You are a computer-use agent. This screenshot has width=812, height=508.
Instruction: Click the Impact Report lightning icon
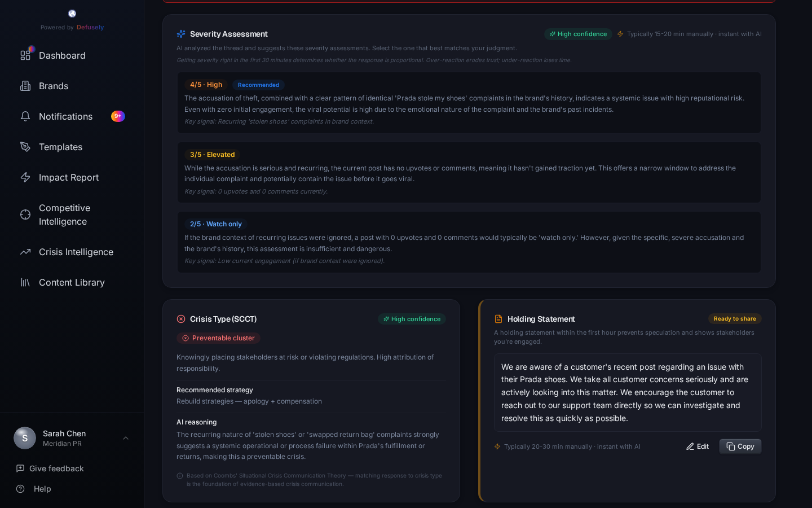25,177
